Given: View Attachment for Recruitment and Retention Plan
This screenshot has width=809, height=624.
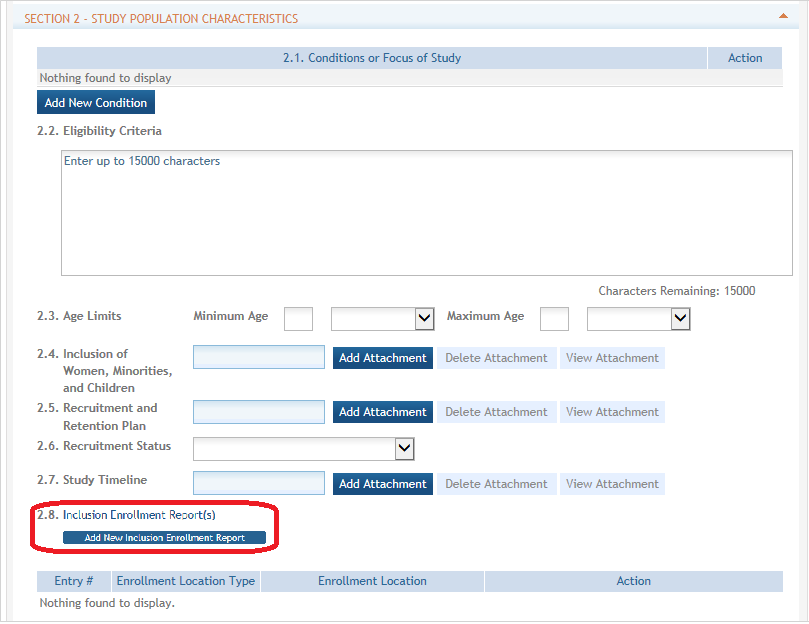Looking at the screenshot, I should 612,412.
